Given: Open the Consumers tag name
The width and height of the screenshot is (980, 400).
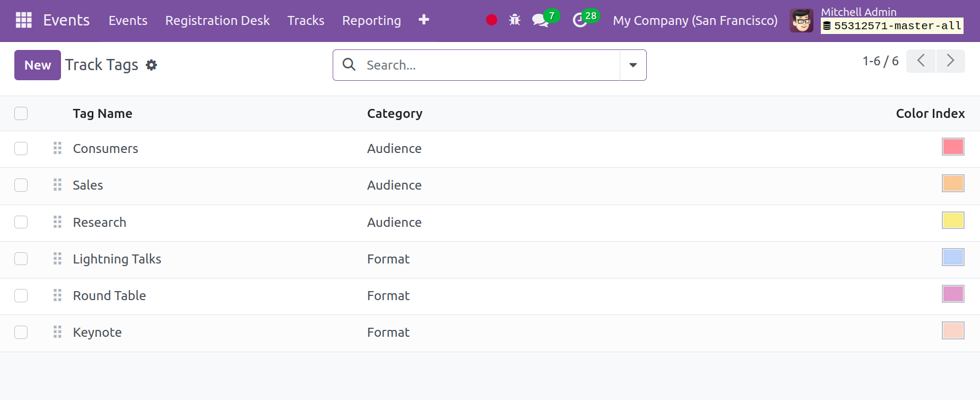Looking at the screenshot, I should click(106, 149).
